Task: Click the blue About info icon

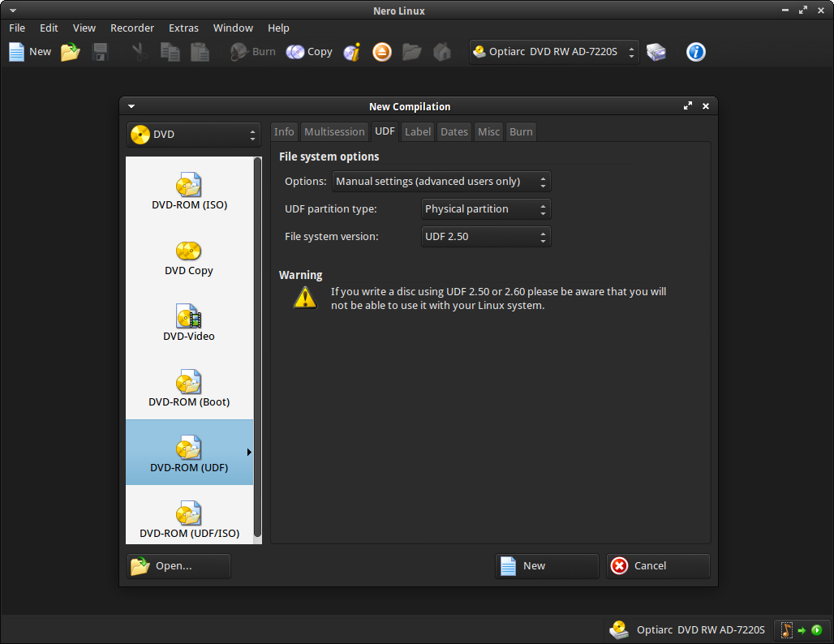Action: [x=696, y=52]
